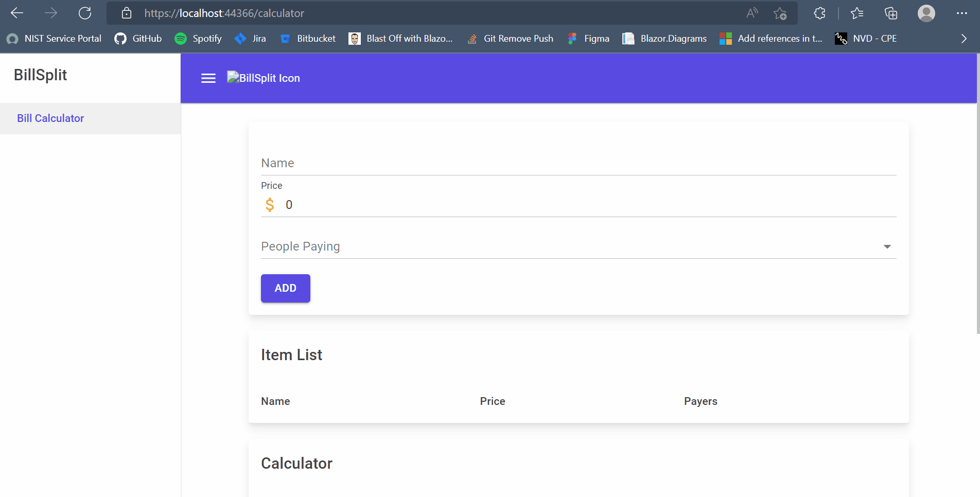
Task: Click the Name input field
Action: click(578, 164)
